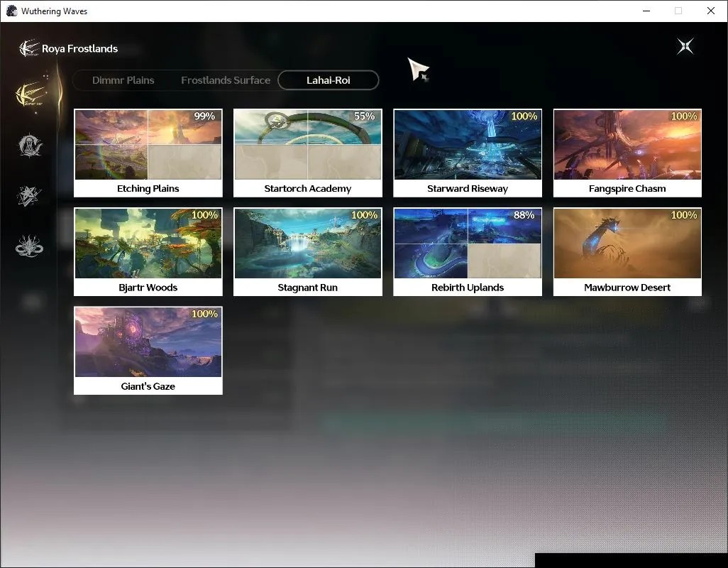Open the second region emblem in sidebar
The width and height of the screenshot is (728, 568).
[x=31, y=146]
